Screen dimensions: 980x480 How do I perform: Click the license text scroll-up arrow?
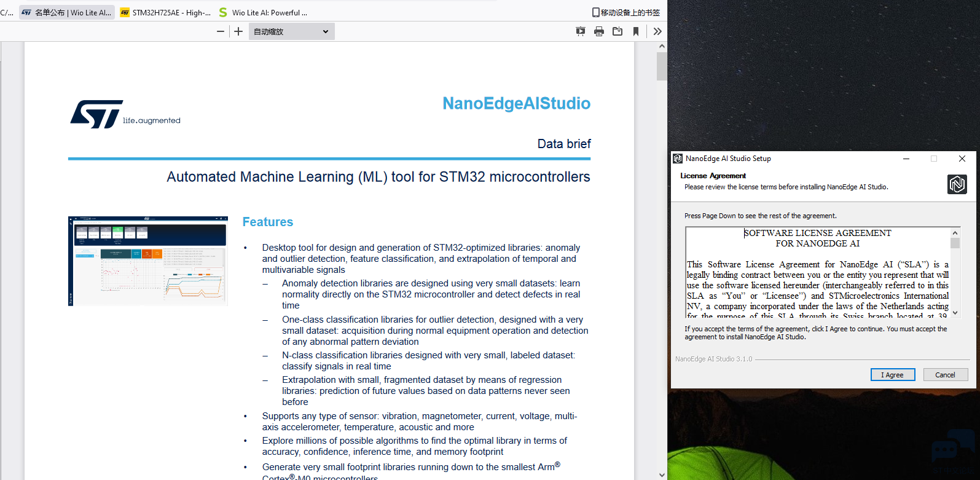(x=955, y=232)
